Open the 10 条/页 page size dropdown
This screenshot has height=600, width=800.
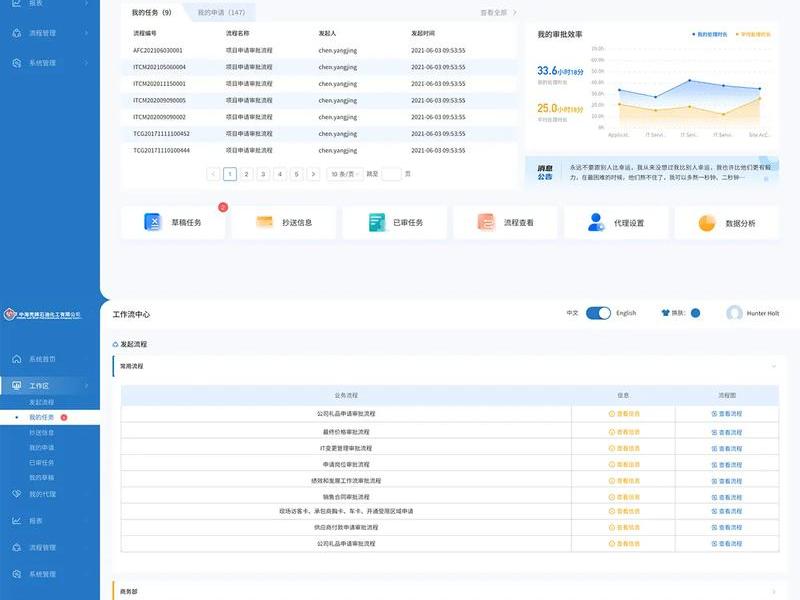point(344,174)
